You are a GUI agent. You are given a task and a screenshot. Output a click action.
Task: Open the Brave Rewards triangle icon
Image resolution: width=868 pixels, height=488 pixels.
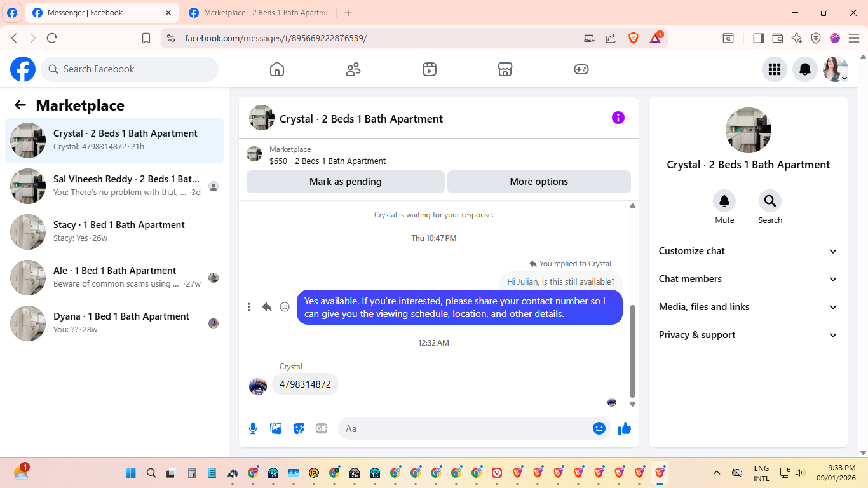656,38
